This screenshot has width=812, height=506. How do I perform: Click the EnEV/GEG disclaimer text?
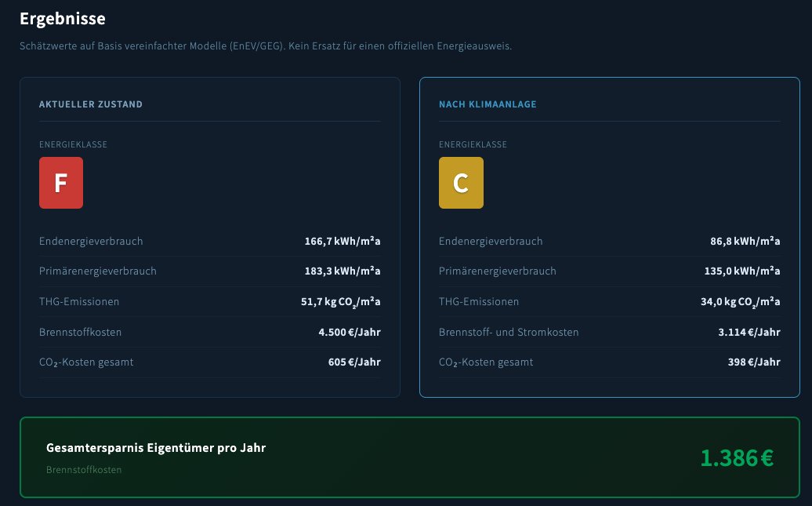click(x=265, y=46)
